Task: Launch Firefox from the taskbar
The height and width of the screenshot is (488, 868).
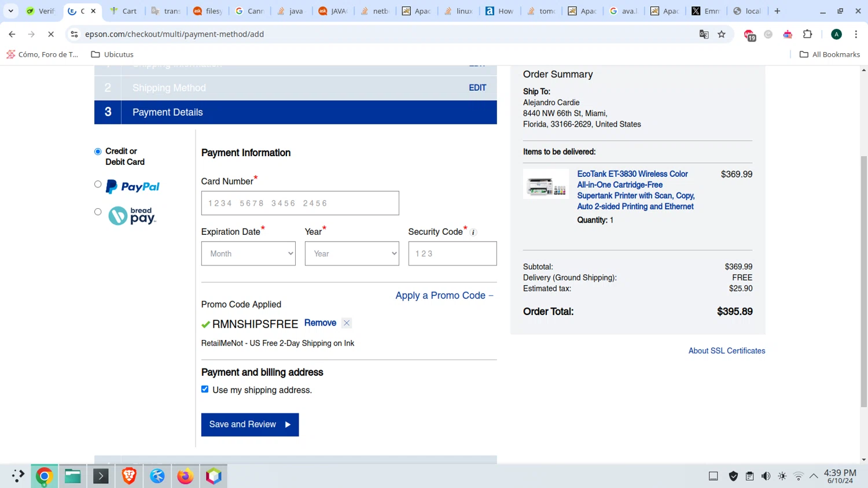Action: pos(185,476)
